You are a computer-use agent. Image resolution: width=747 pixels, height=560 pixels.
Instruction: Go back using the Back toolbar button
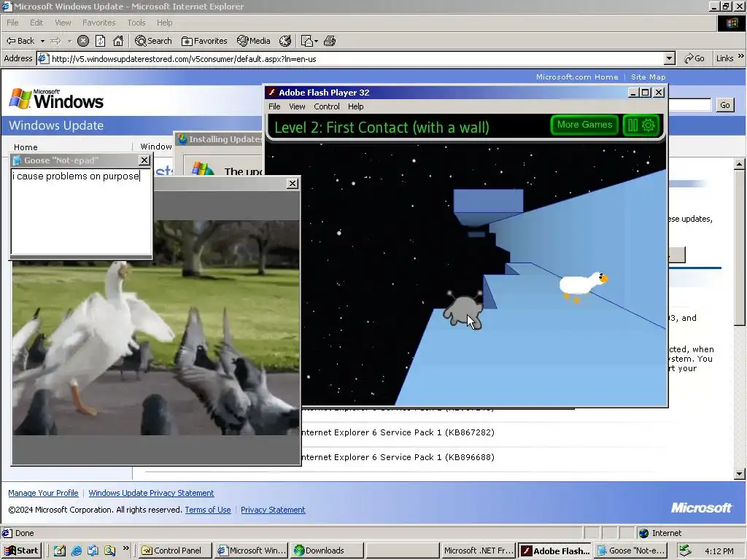pyautogui.click(x=20, y=41)
